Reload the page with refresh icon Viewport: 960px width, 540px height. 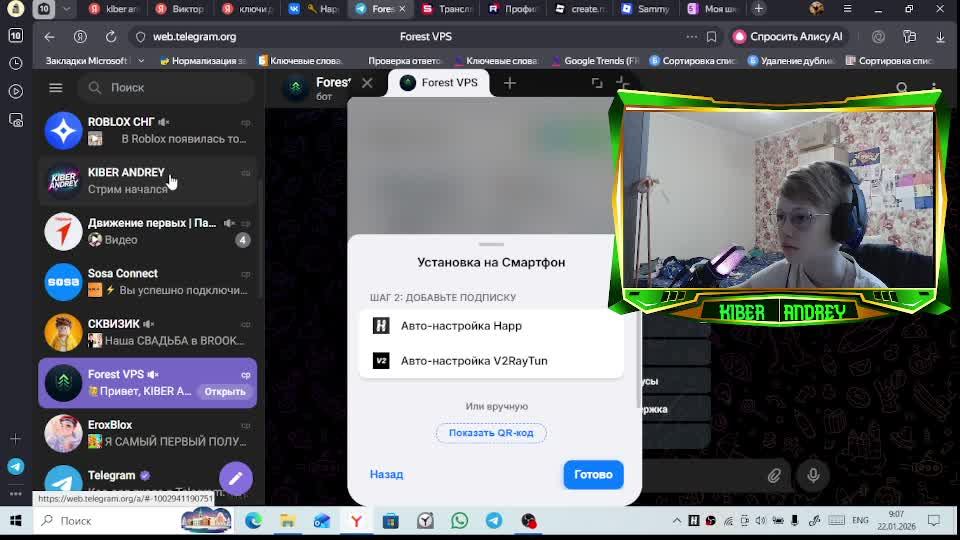[111, 37]
